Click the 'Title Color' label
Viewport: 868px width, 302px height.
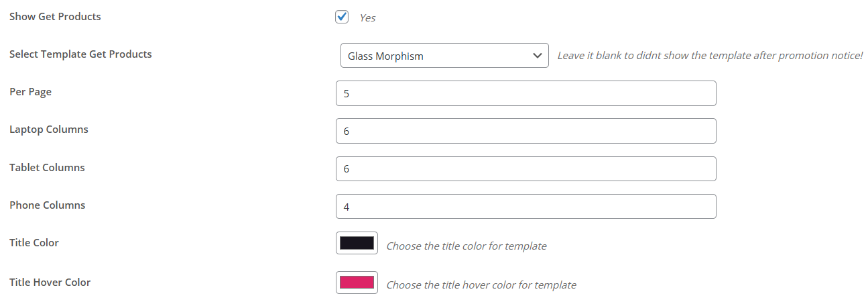click(34, 243)
